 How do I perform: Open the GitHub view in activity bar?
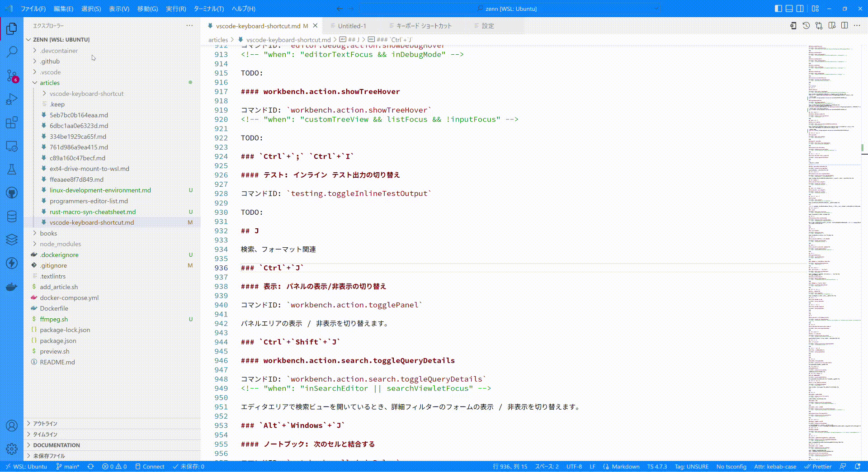click(x=12, y=193)
